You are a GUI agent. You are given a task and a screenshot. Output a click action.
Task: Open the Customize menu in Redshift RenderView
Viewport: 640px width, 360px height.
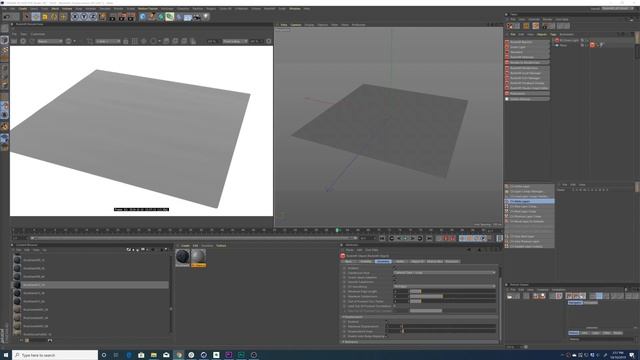(38, 34)
